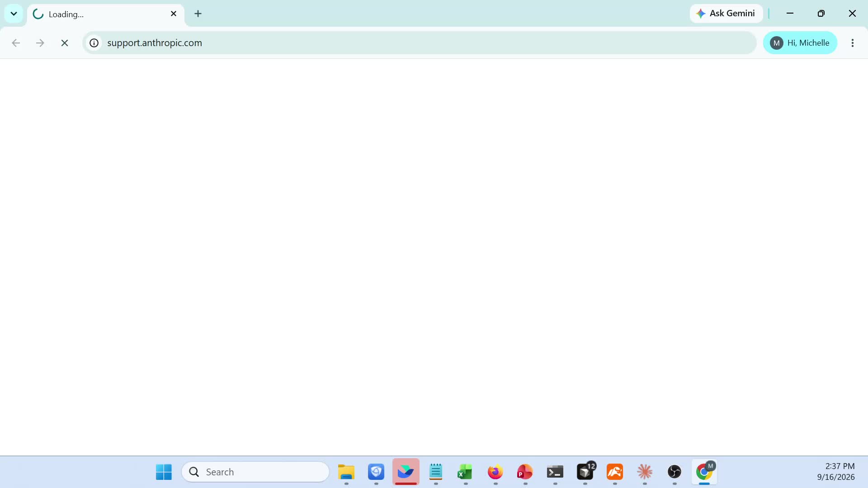Launch Excel from the taskbar

[x=465, y=472]
